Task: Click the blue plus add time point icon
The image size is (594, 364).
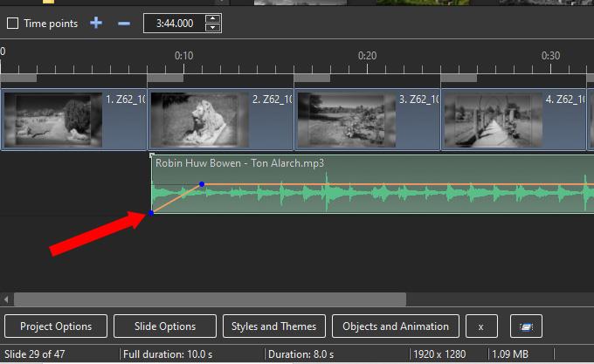Action: tap(96, 23)
